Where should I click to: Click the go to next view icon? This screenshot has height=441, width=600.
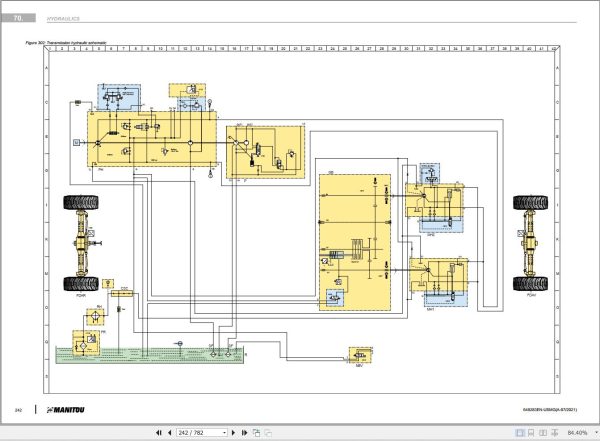tap(268, 433)
